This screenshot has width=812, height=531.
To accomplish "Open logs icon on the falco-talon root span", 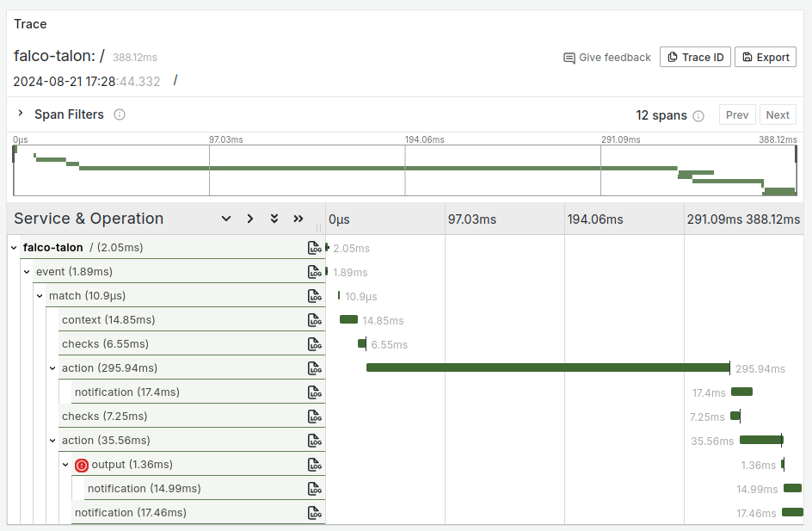I will point(314,247).
